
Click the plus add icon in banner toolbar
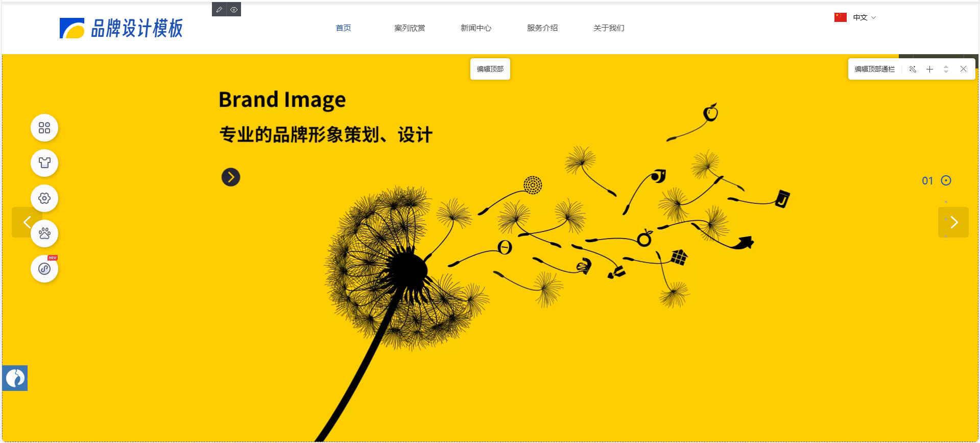click(x=929, y=69)
